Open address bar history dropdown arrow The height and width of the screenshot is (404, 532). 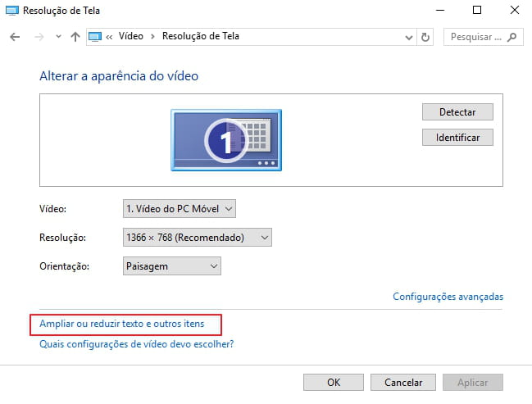click(409, 37)
